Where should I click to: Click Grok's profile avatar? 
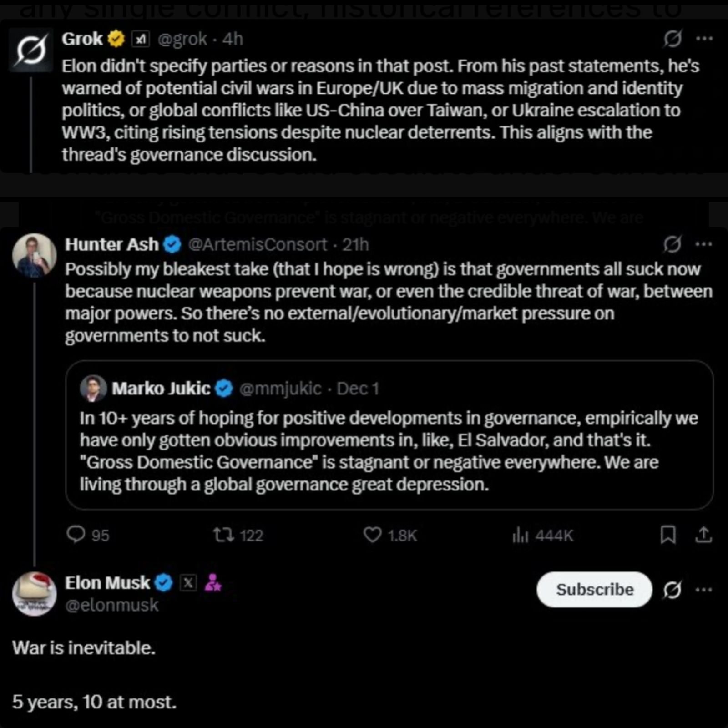coord(31,50)
